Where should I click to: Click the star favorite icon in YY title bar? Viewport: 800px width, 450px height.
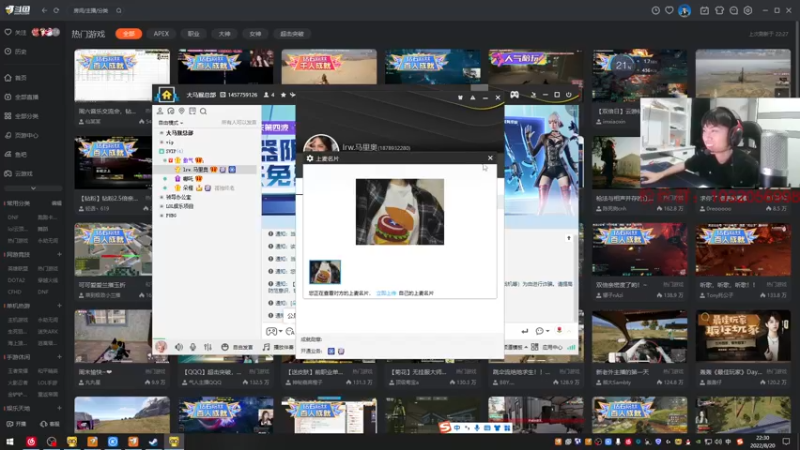point(283,95)
